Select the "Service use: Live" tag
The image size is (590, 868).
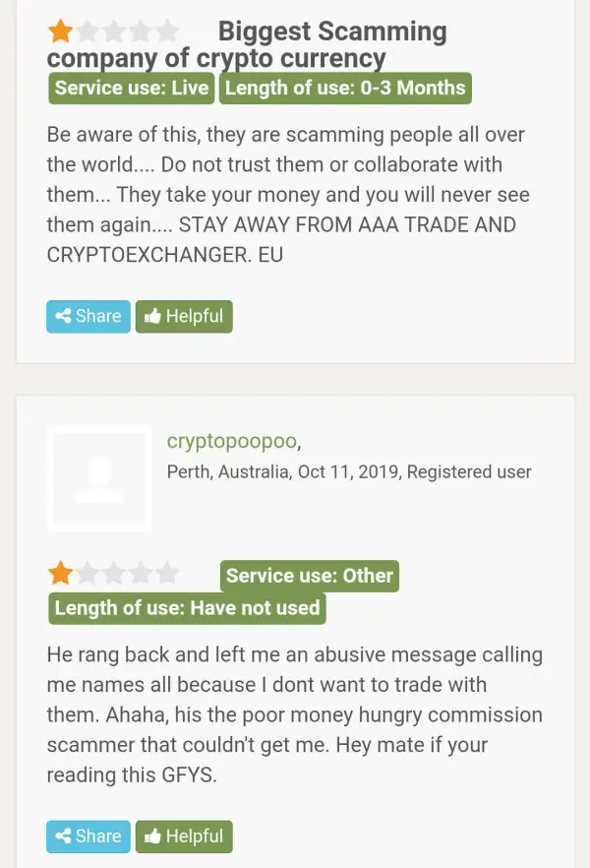132,88
